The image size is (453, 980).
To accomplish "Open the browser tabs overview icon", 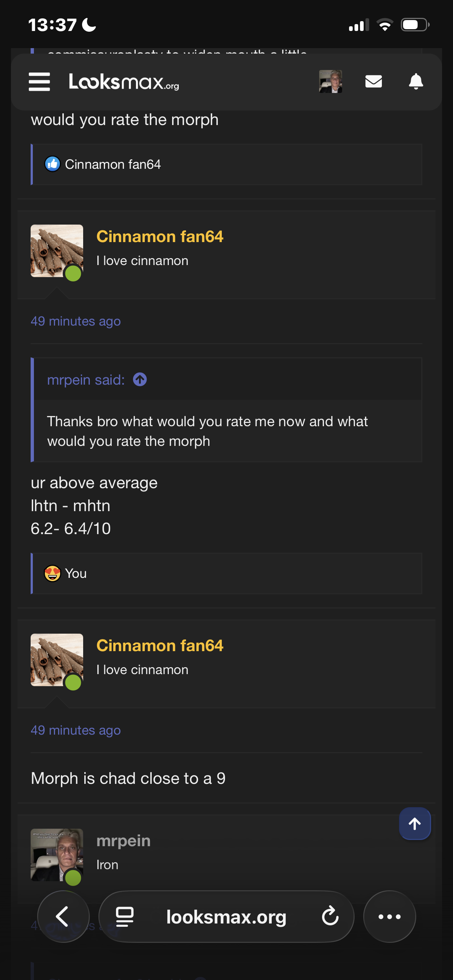I will click(x=124, y=917).
